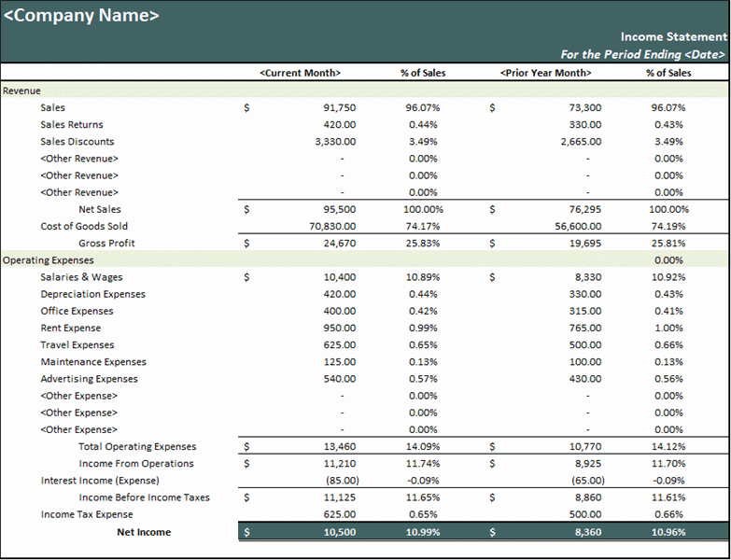Select the Sales Returns label
The width and height of the screenshot is (731, 560).
click(72, 125)
